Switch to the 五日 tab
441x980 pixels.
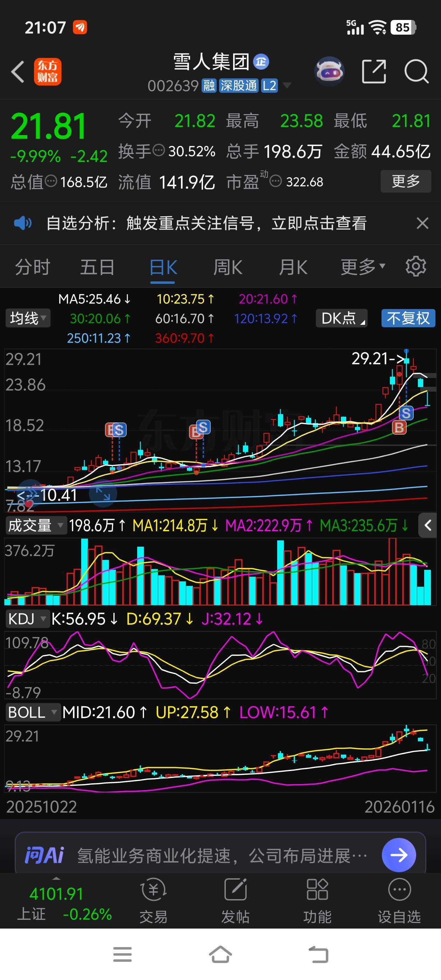97,267
